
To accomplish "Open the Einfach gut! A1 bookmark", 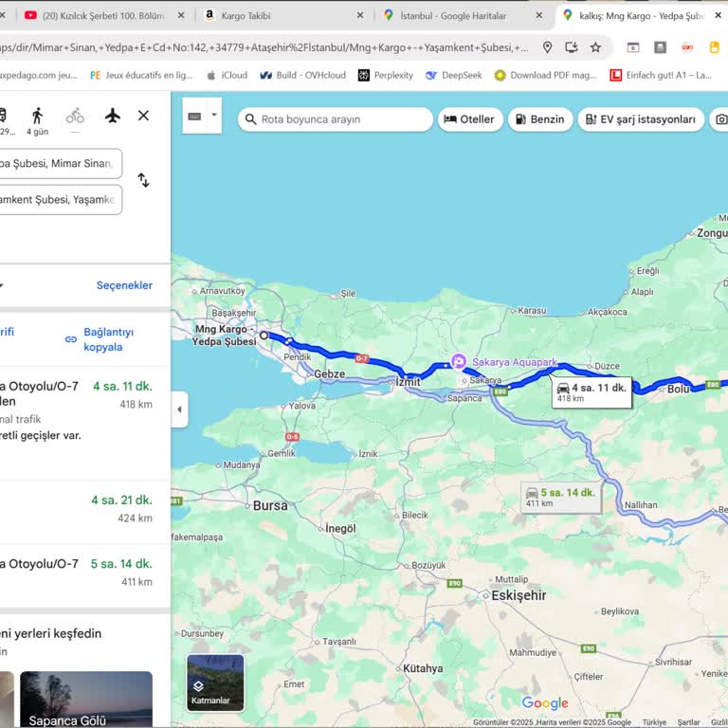I will click(661, 75).
